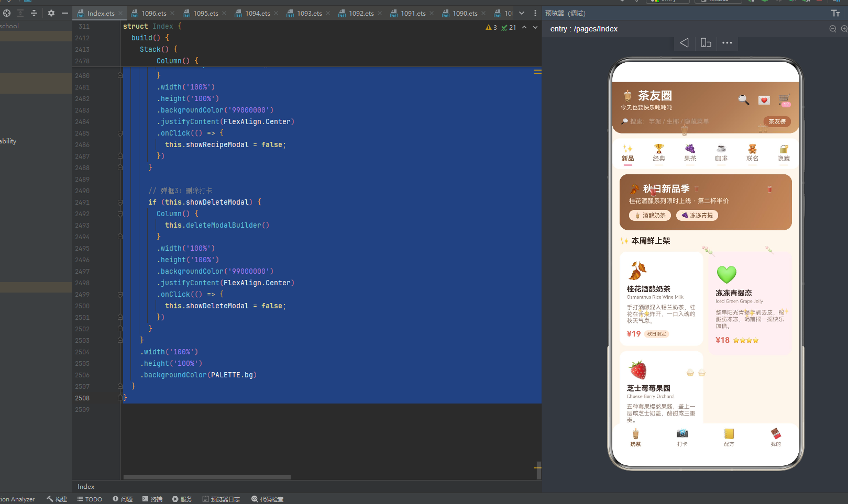Tap the heart favorites icon in the app
This screenshot has width=848, height=504.
(764, 100)
